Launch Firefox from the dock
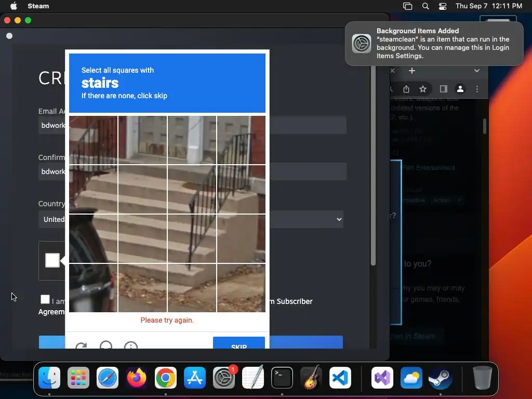 click(x=137, y=378)
